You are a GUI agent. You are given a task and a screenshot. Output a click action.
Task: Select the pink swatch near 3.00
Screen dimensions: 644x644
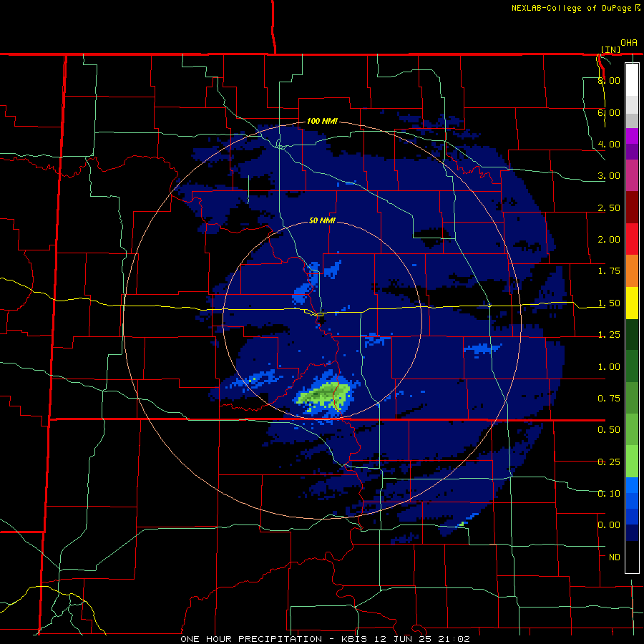632,175
